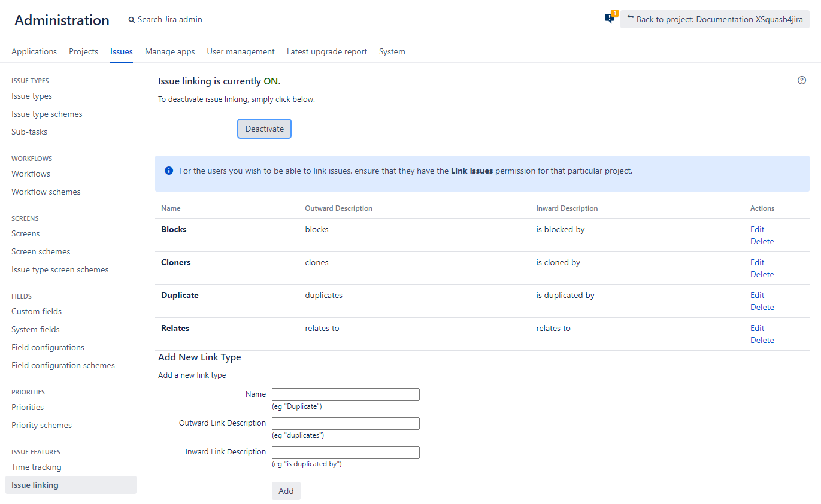
Task: Edit the Relates link type
Action: pyautogui.click(x=757, y=328)
